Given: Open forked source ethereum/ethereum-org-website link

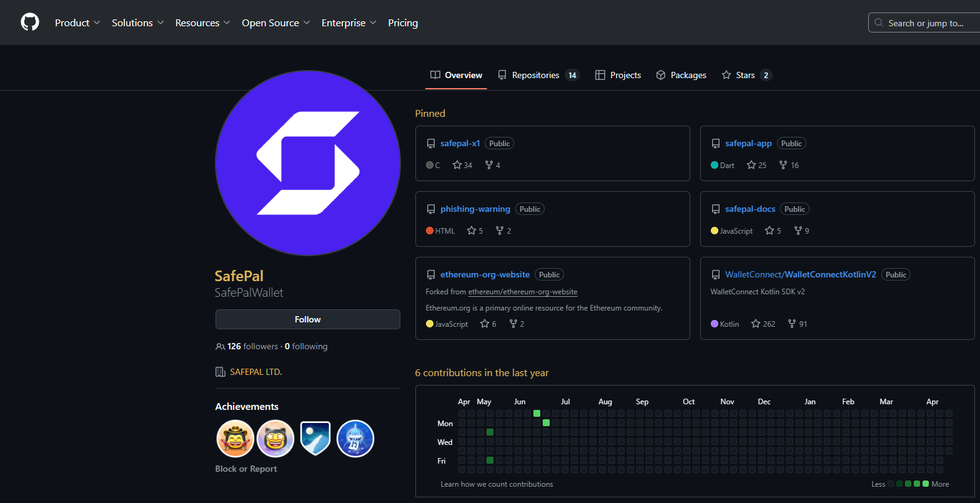Looking at the screenshot, I should tap(523, 292).
